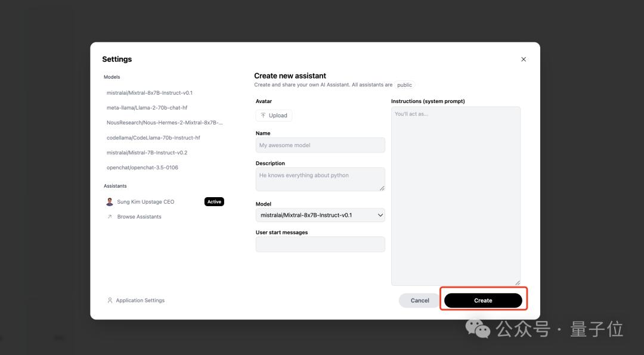The image size is (644, 355).
Task: Close the Settings dialog with X icon
Action: coord(524,60)
